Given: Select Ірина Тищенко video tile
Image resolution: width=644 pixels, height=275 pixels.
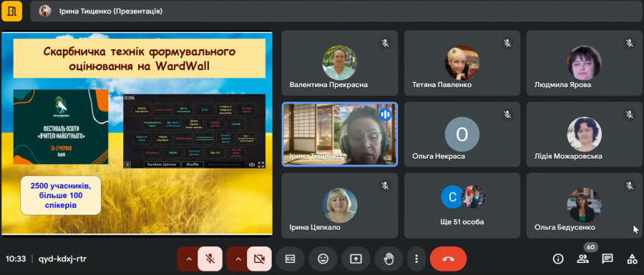Looking at the screenshot, I should pyautogui.click(x=340, y=134).
